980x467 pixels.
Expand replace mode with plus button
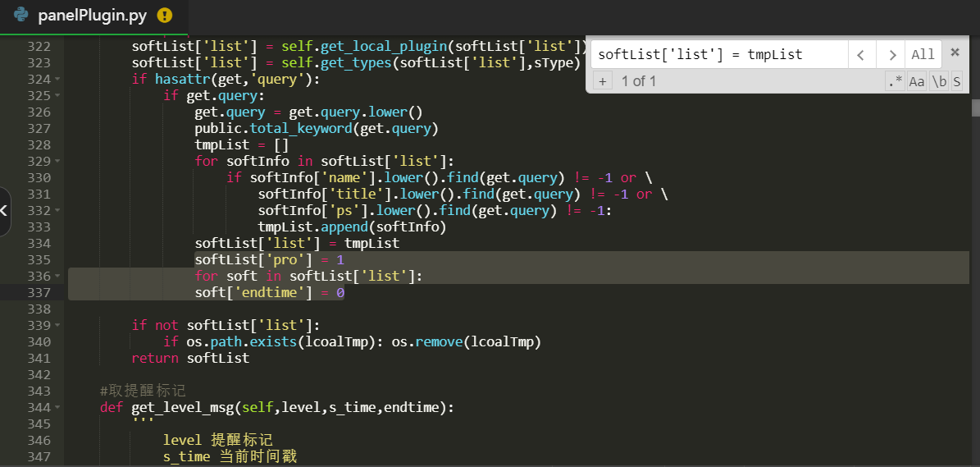click(x=601, y=81)
